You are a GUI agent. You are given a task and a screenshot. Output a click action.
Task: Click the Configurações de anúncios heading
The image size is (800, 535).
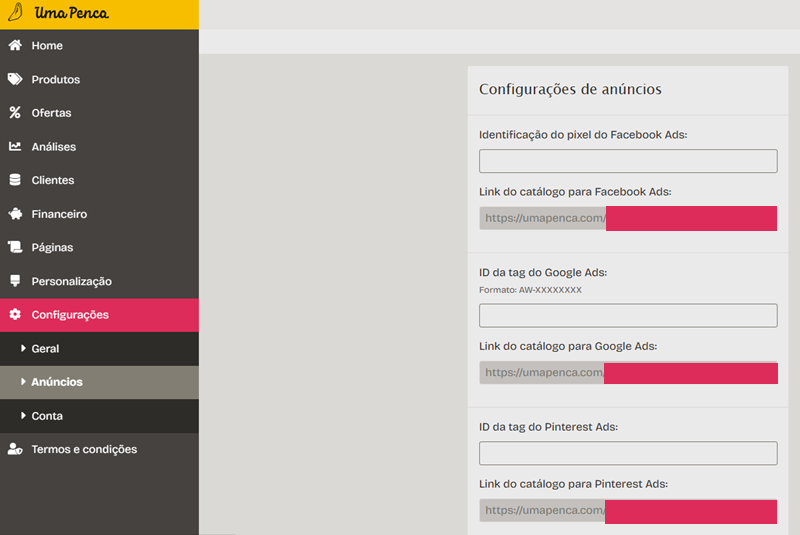click(x=570, y=89)
